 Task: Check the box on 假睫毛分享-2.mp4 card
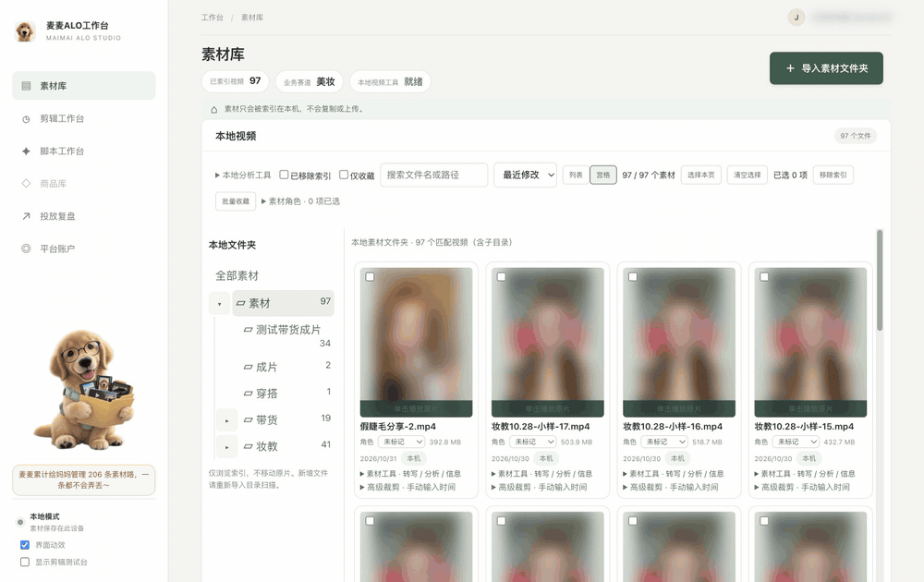coord(370,276)
